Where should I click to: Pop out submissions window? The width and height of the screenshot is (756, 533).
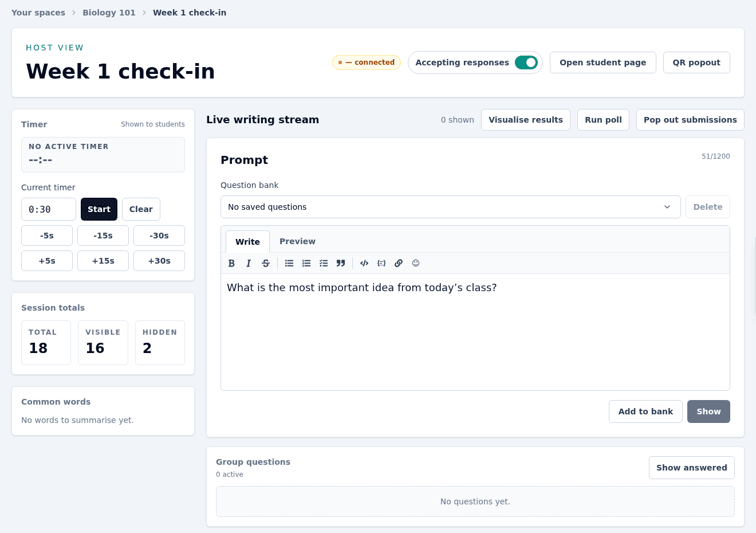pyautogui.click(x=690, y=120)
